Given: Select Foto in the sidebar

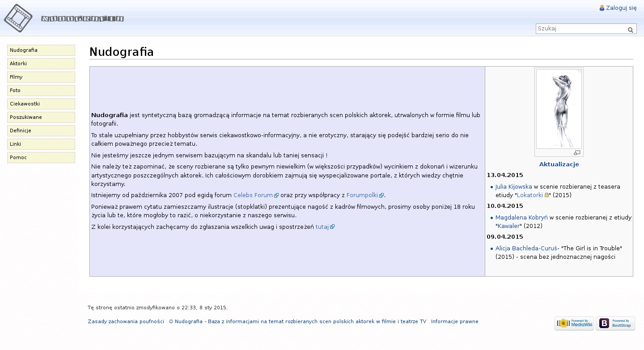Looking at the screenshot, I should pos(41,91).
